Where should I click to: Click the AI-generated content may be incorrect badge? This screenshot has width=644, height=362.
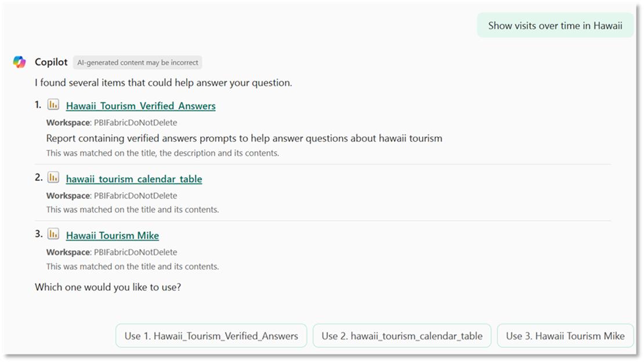point(138,63)
